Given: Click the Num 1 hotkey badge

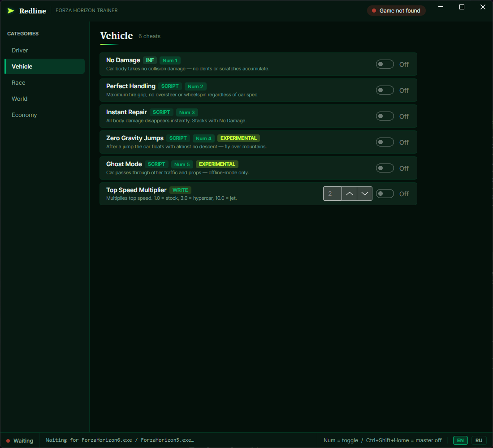Looking at the screenshot, I should click(x=170, y=60).
